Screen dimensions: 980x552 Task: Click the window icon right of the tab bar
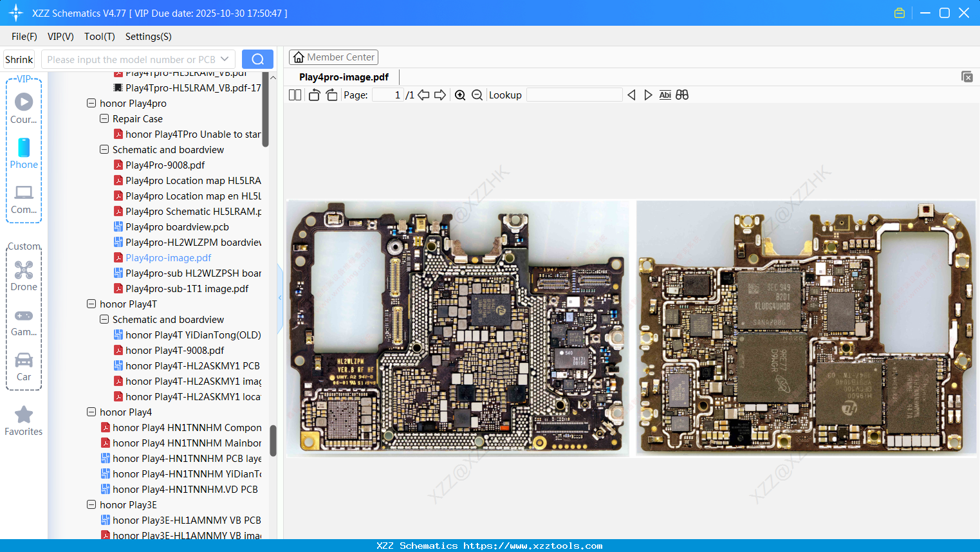(x=967, y=77)
